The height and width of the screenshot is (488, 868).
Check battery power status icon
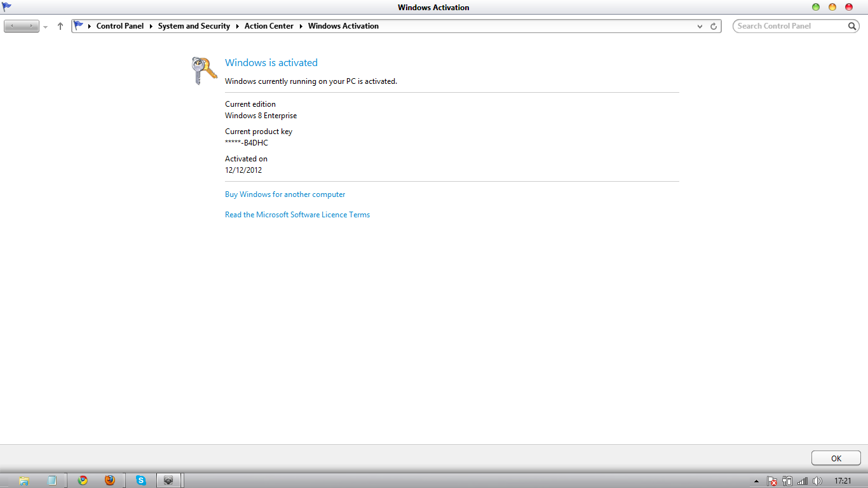(x=787, y=481)
